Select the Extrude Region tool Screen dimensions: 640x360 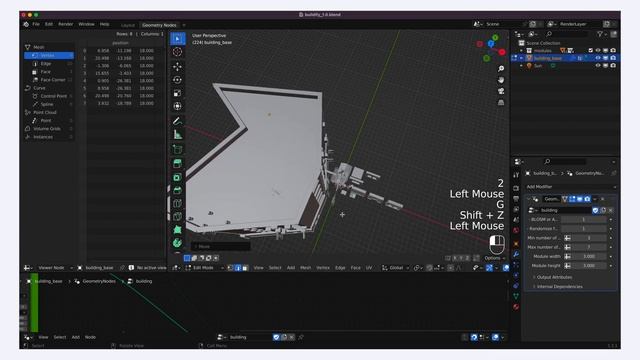click(x=178, y=164)
